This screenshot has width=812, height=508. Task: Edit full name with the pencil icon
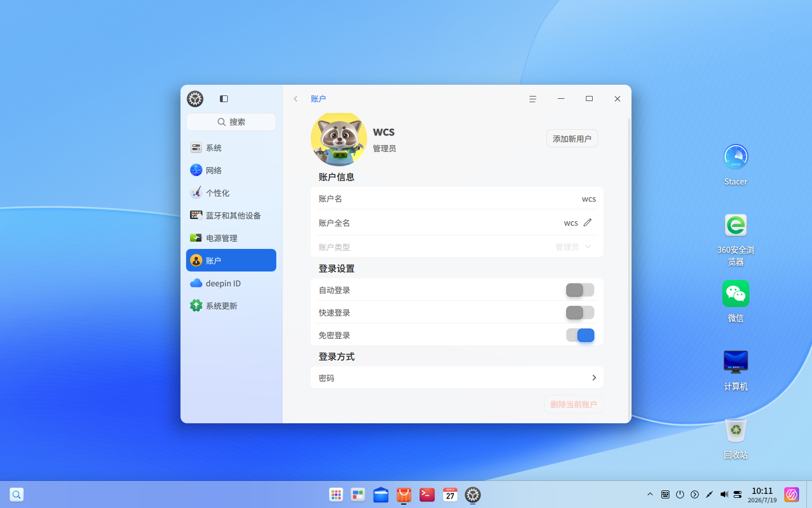coord(588,222)
